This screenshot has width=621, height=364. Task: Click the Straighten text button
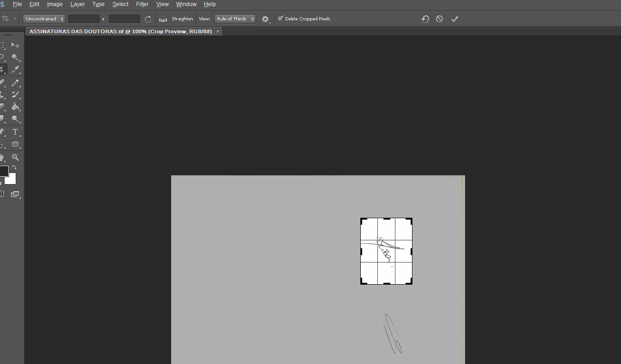point(182,19)
